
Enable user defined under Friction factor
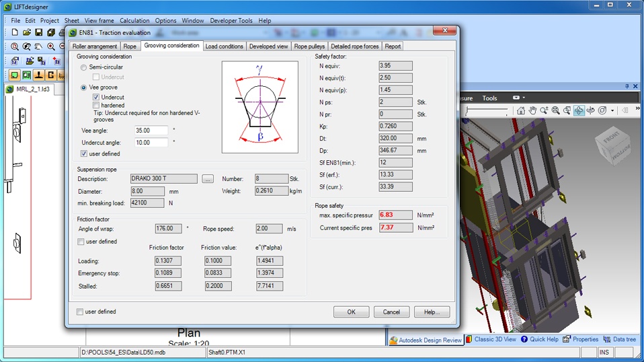tap(81, 242)
